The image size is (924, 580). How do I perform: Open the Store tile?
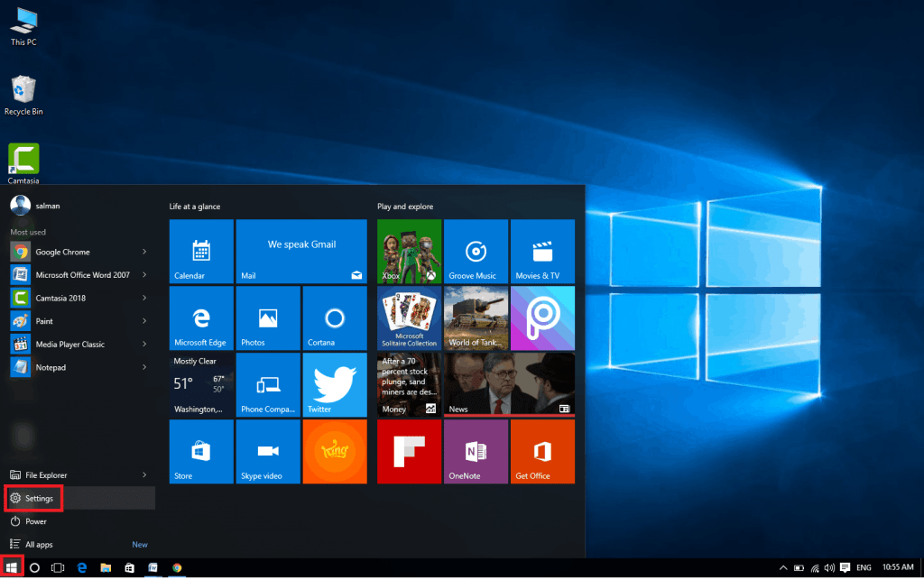pos(200,451)
